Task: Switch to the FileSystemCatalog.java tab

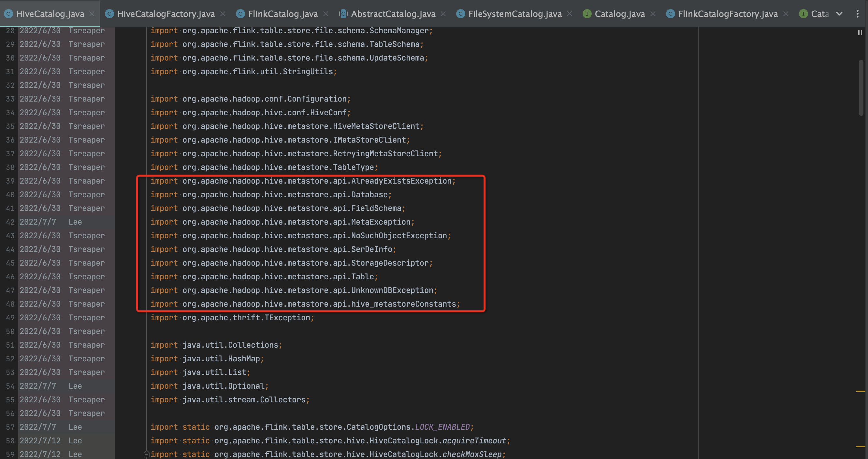Action: pos(514,14)
